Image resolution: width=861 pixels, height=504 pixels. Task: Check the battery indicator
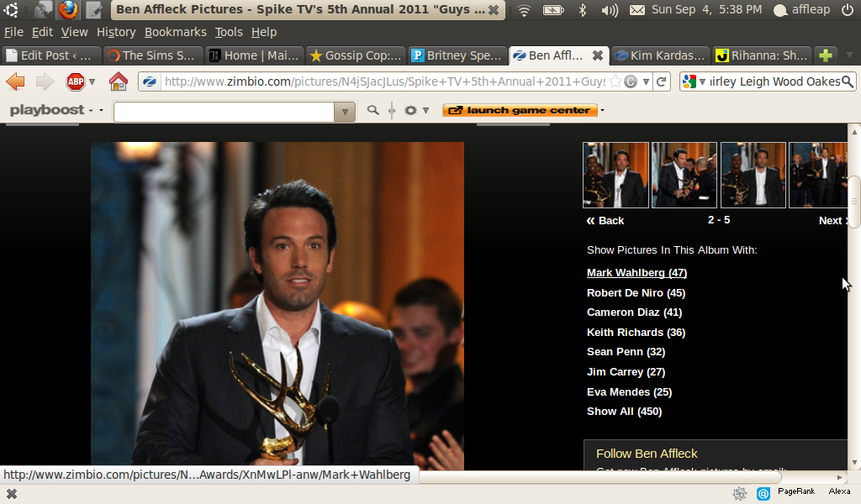(x=553, y=10)
